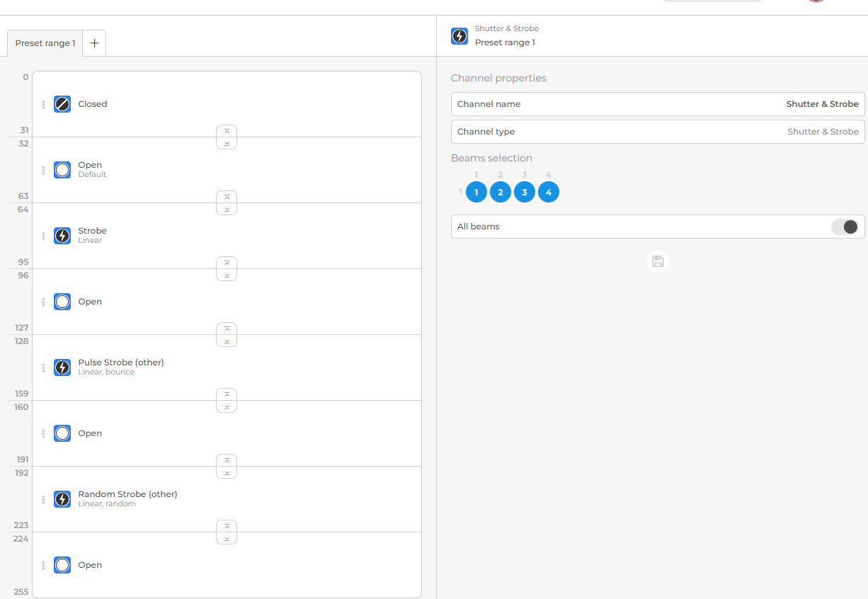Click the Channel properties heading
Image resolution: width=868 pixels, height=599 pixels.
coord(498,78)
